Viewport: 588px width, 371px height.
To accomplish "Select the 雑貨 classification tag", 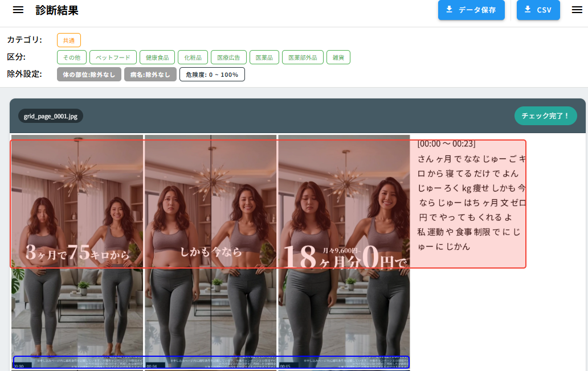I will pos(338,57).
